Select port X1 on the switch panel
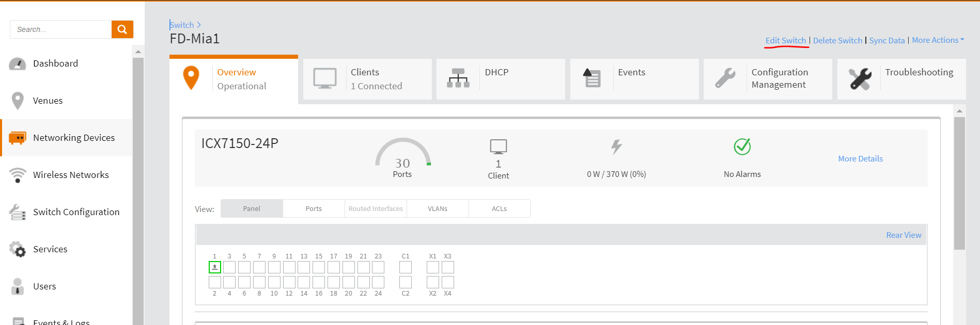This screenshot has width=980, height=325. [433, 267]
